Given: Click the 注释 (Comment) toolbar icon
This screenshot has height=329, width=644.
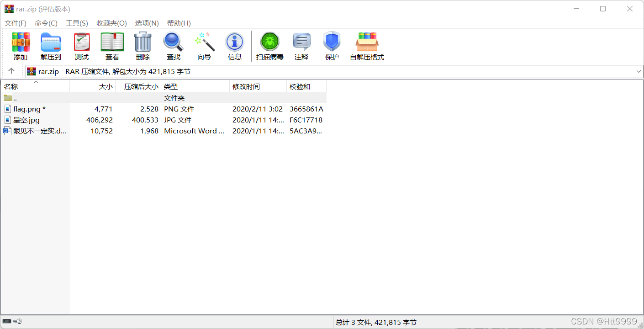Looking at the screenshot, I should click(301, 42).
